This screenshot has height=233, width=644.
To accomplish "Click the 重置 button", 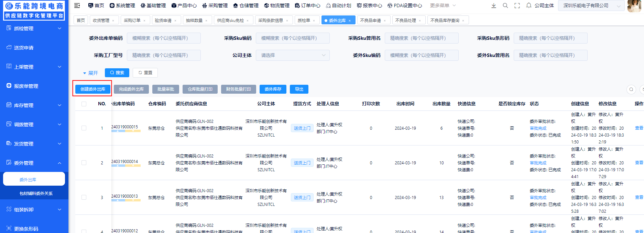I will click(x=145, y=73).
